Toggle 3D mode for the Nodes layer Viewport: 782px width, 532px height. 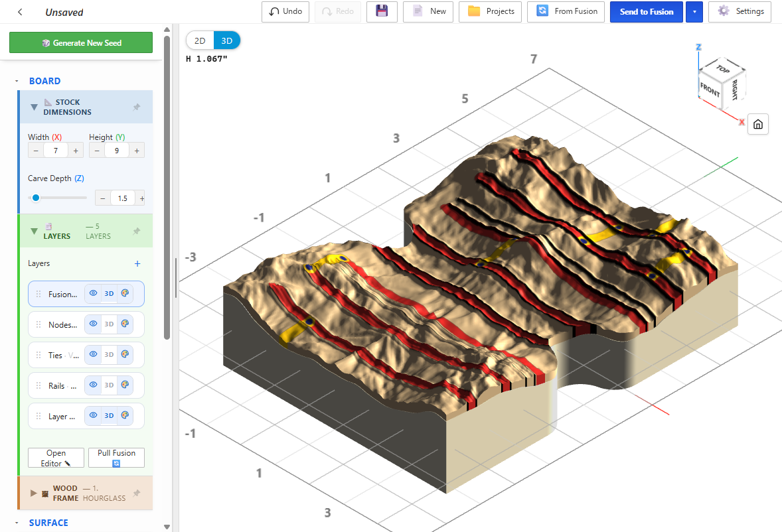click(x=110, y=324)
